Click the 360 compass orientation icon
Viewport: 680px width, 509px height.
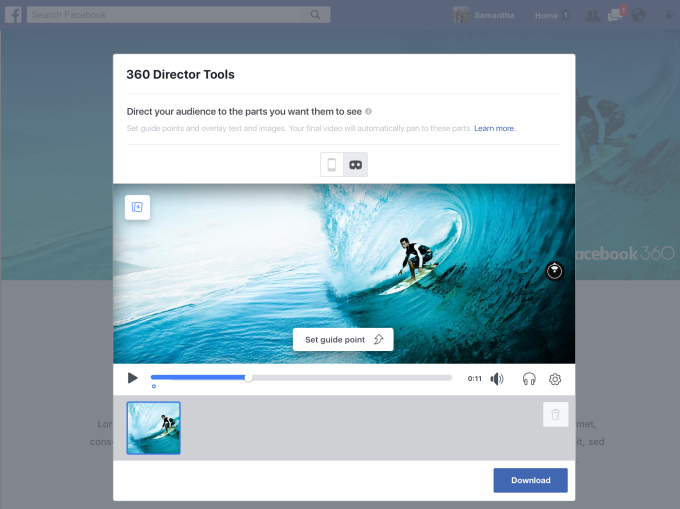555,270
